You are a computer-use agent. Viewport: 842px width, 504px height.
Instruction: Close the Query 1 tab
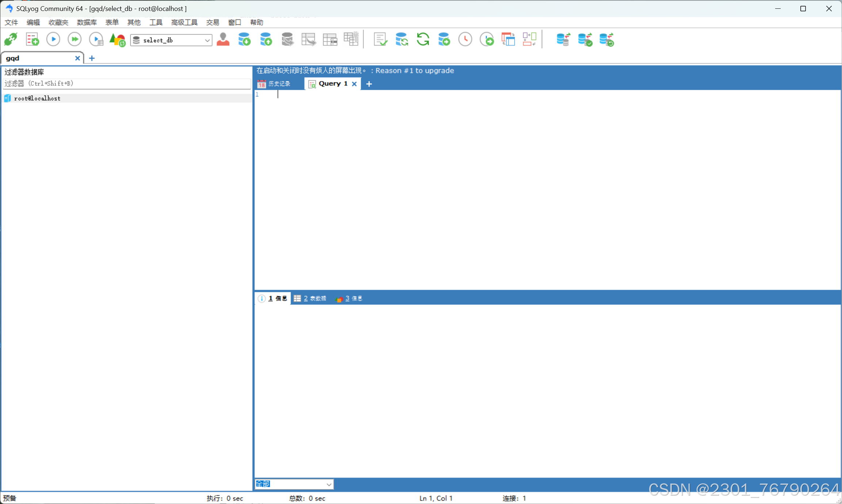coord(354,84)
